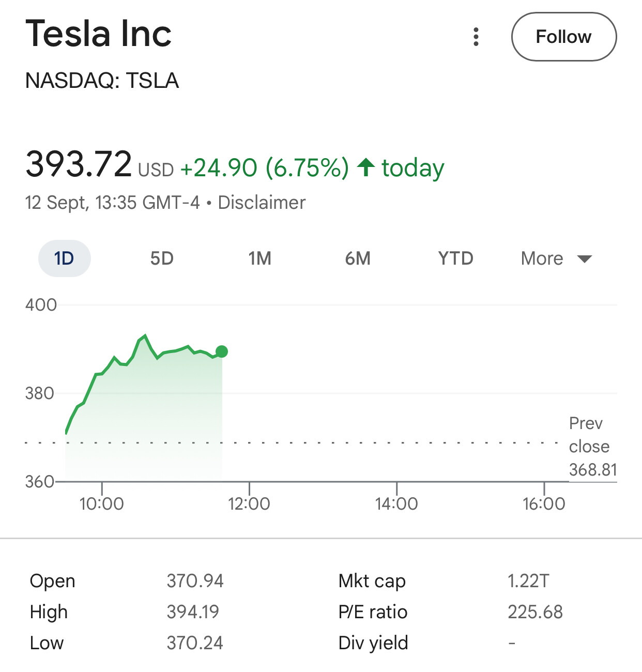Switch to the 5D chart range
This screenshot has width=642, height=672.
[162, 258]
